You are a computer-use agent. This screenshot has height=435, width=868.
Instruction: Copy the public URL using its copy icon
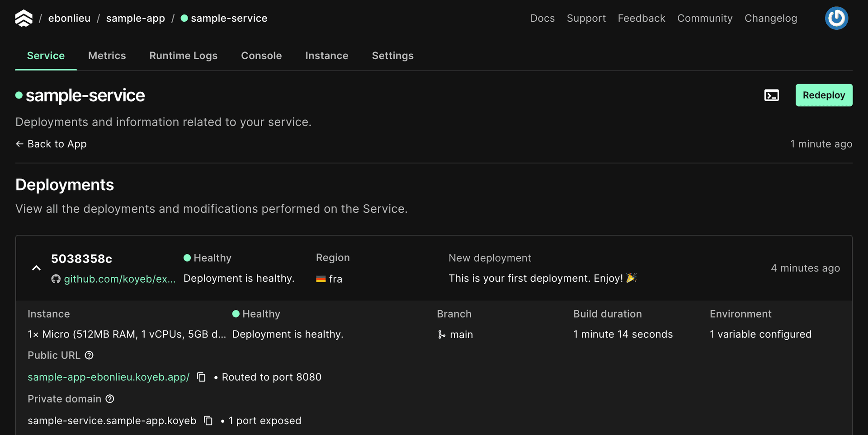click(201, 377)
